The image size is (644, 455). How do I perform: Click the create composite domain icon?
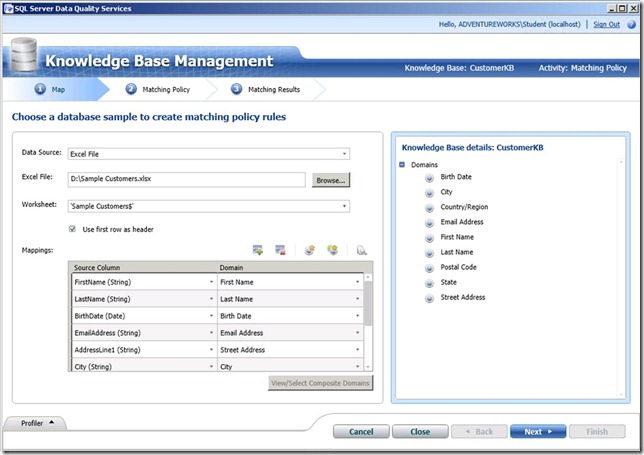point(332,249)
